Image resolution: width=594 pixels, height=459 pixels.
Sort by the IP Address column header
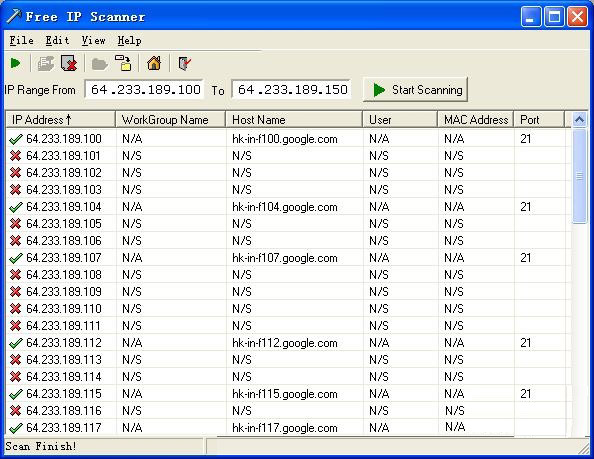tap(61, 120)
